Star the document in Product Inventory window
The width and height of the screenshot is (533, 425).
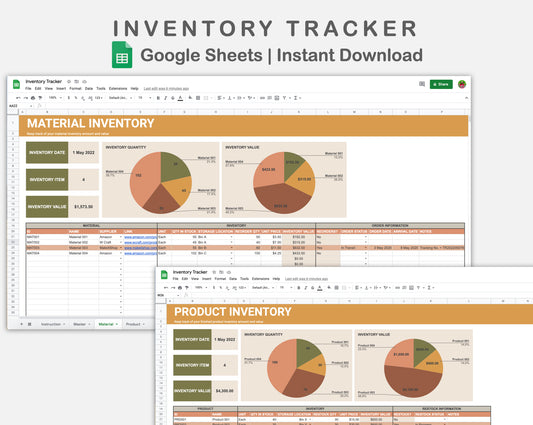coord(214,272)
